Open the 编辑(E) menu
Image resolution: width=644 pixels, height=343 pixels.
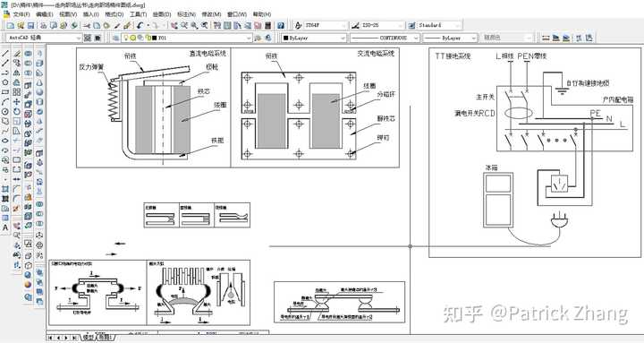[x=45, y=14]
